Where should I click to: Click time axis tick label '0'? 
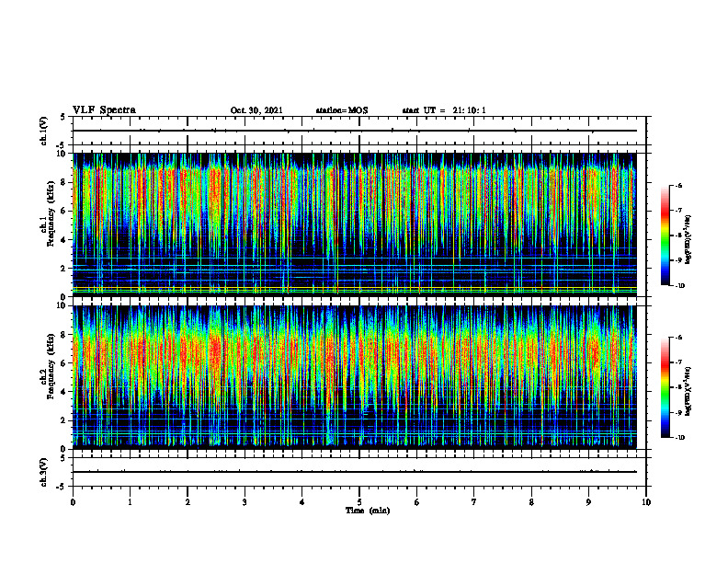tap(73, 502)
